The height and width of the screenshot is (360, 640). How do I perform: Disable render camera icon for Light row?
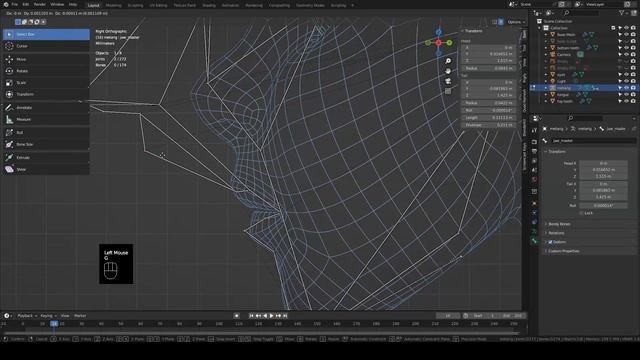(x=633, y=81)
